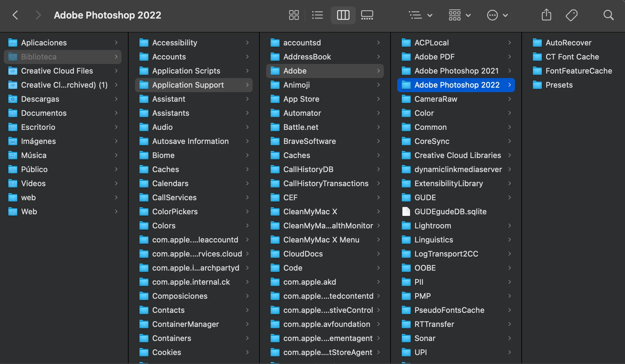Switch to icon grid view
This screenshot has width=625, height=364.
(294, 15)
